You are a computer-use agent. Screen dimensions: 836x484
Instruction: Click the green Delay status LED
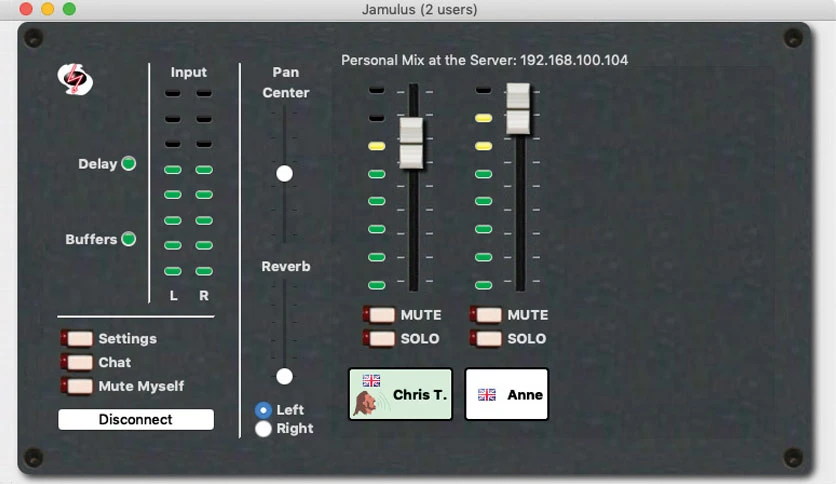click(x=128, y=163)
